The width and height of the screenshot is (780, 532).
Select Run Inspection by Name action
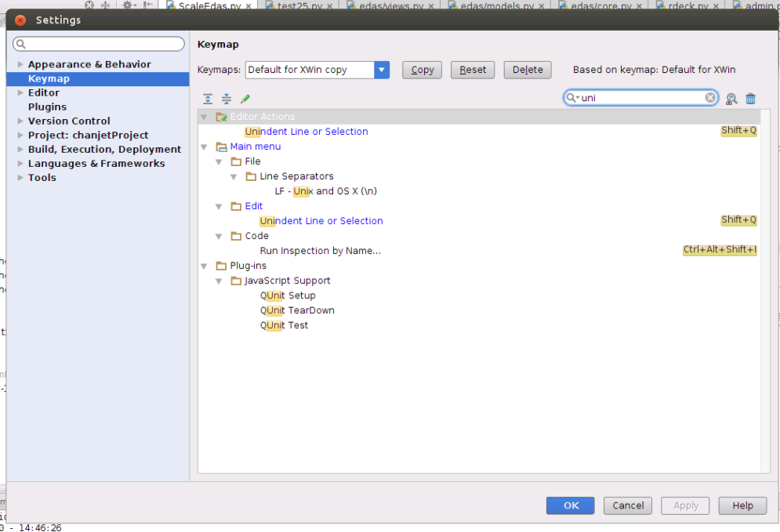pos(321,251)
